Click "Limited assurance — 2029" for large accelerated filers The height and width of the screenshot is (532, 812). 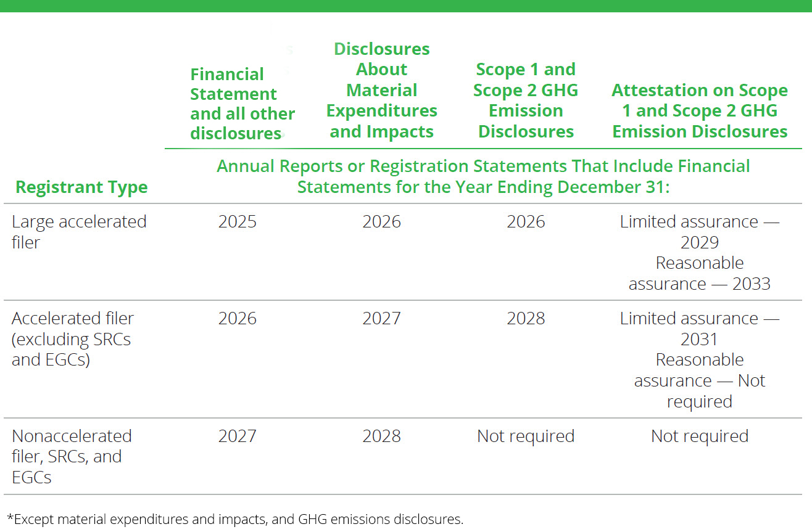pyautogui.click(x=699, y=232)
